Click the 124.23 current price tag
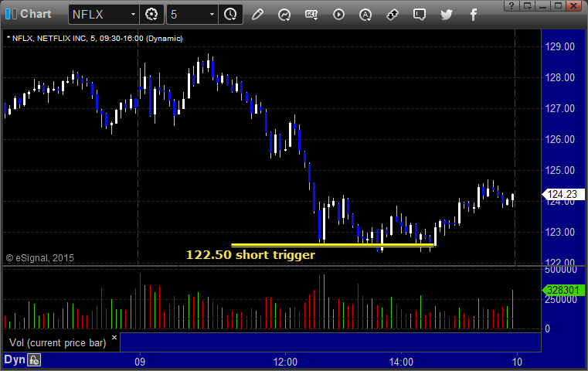This screenshot has height=371, width=588. tap(563, 194)
